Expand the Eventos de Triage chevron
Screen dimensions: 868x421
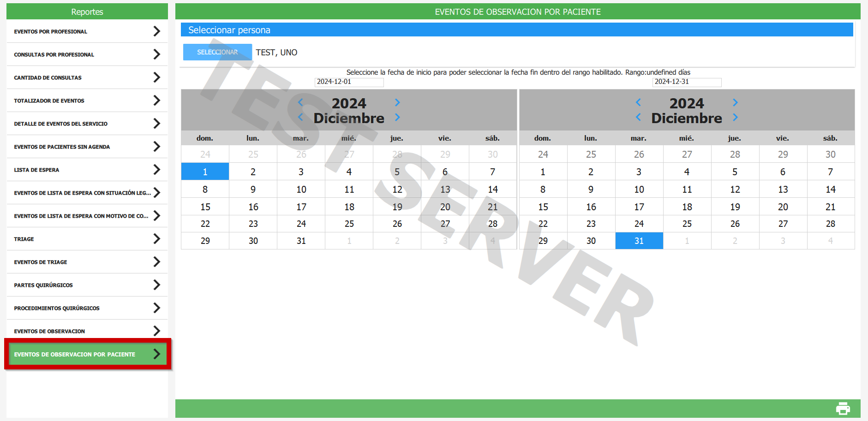click(x=157, y=262)
